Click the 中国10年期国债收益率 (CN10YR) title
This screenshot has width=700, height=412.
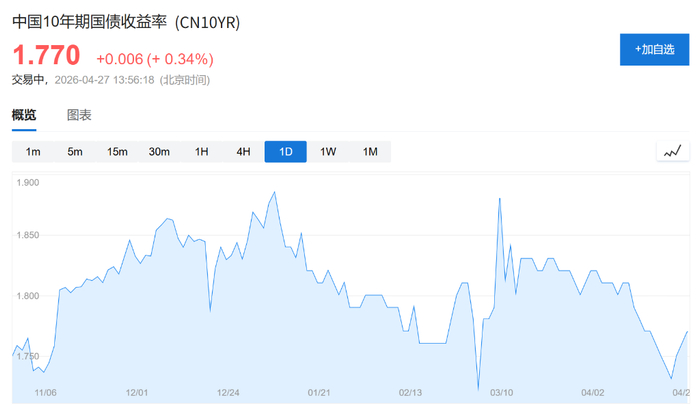pos(126,22)
